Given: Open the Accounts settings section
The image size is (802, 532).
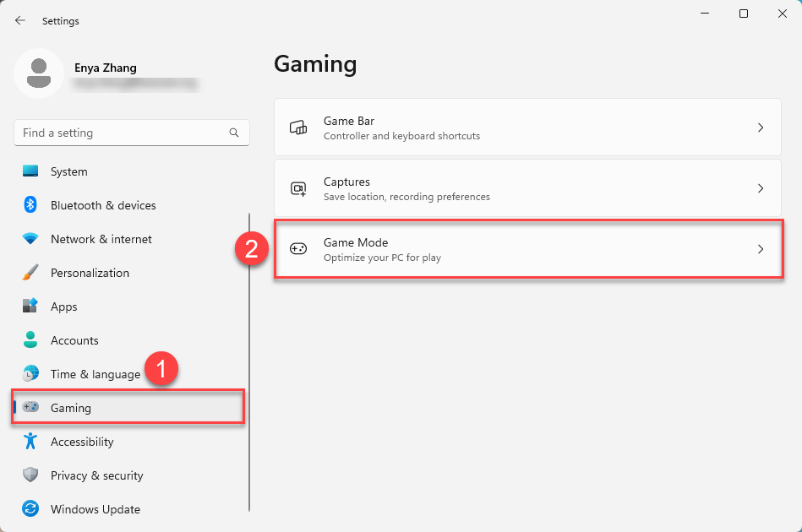Looking at the screenshot, I should [74, 340].
